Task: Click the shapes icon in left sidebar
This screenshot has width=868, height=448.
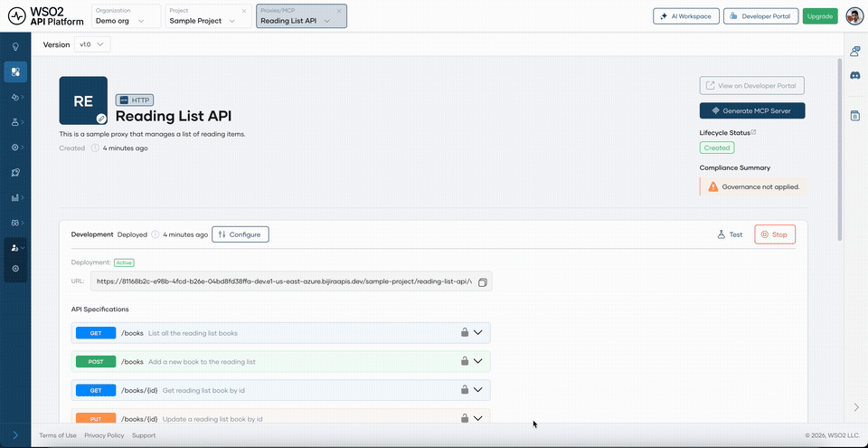Action: 15,97
